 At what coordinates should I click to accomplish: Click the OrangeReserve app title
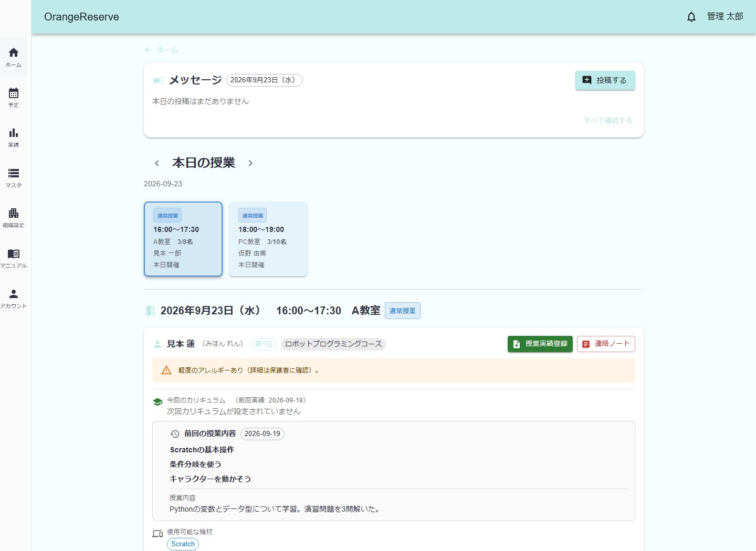point(81,17)
